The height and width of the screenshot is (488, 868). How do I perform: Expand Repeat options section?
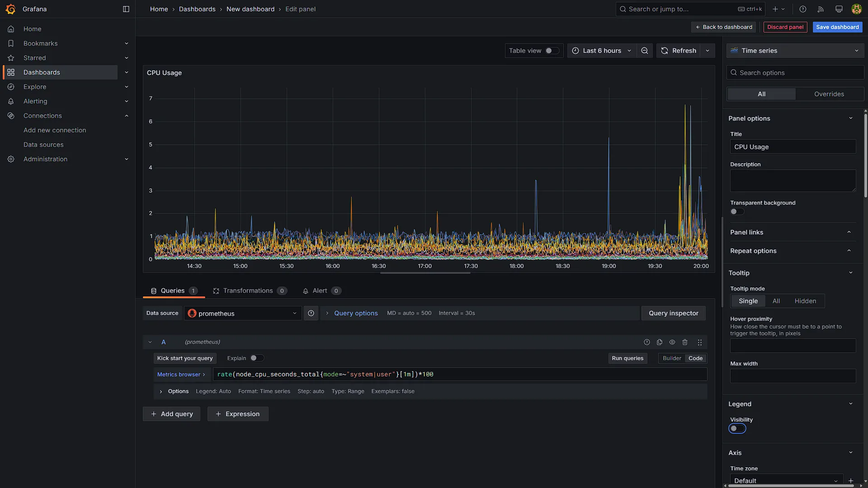tap(849, 251)
